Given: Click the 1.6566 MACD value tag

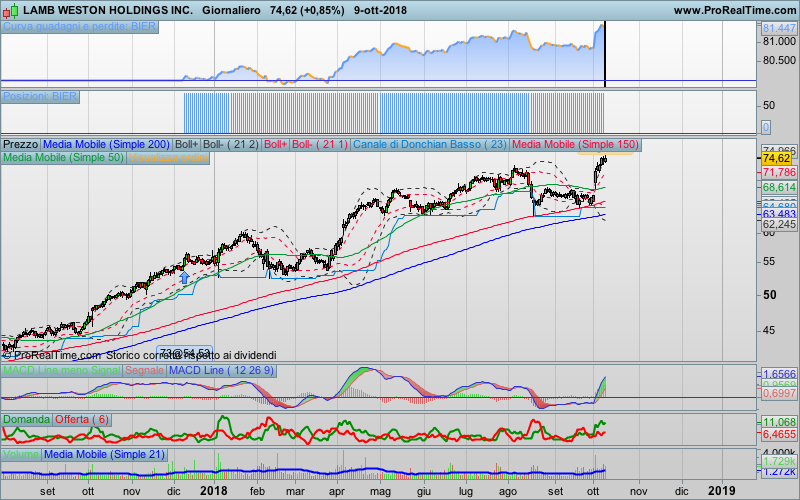Looking at the screenshot, I should 779,374.
